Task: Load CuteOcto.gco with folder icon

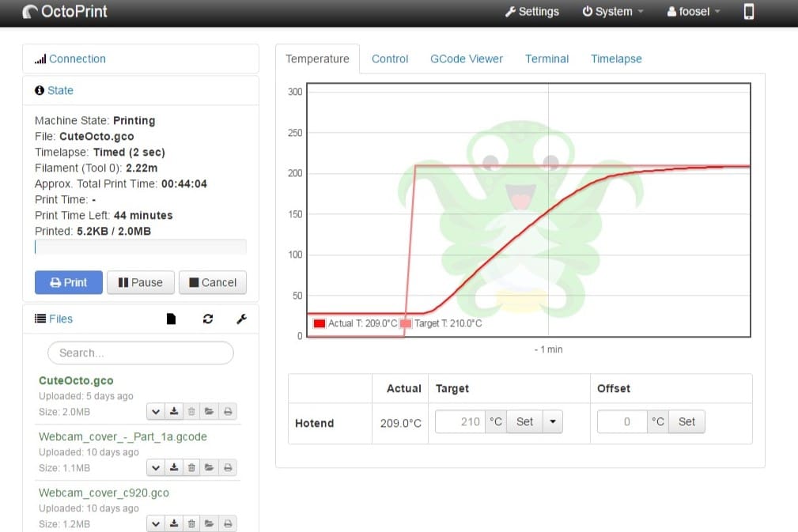Action: [x=209, y=412]
